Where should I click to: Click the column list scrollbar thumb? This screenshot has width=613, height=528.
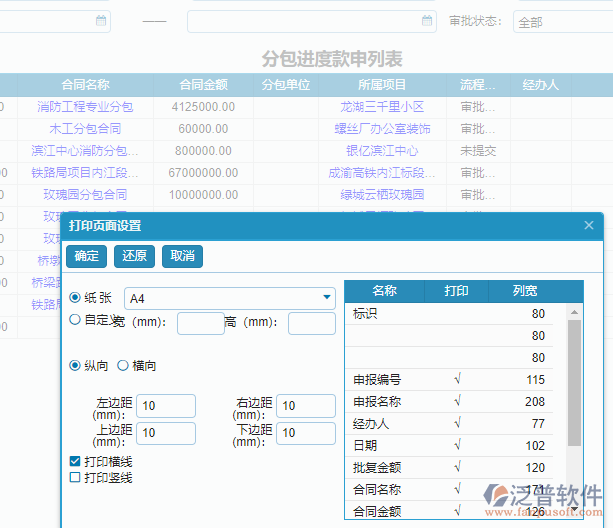[574, 383]
